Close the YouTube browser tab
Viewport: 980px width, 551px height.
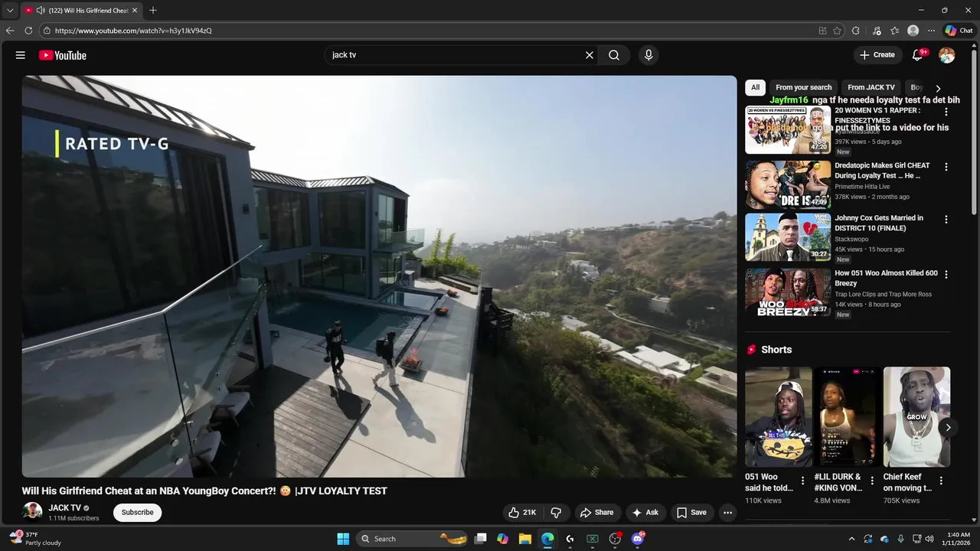[135, 11]
